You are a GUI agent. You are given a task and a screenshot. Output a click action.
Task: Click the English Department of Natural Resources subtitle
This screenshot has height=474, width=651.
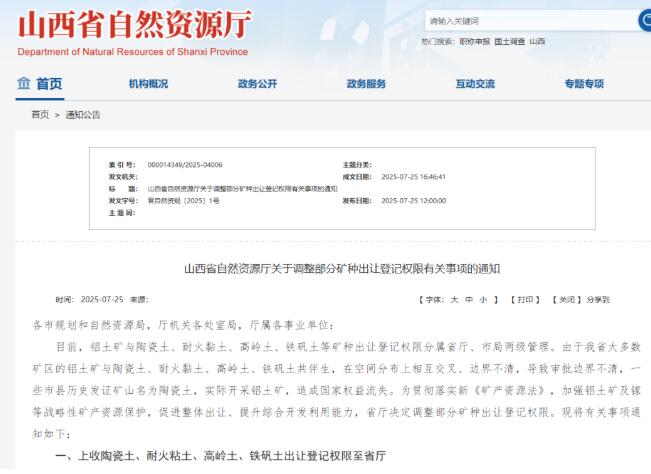tap(132, 52)
